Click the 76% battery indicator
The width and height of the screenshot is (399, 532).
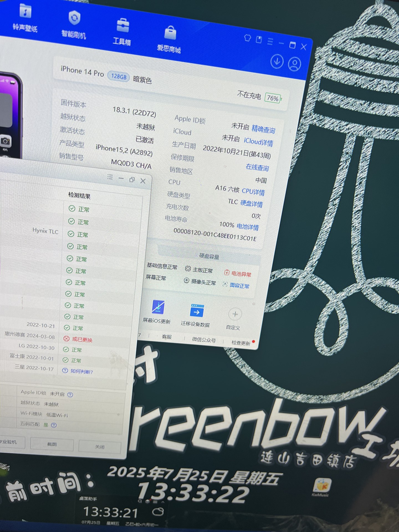[273, 98]
